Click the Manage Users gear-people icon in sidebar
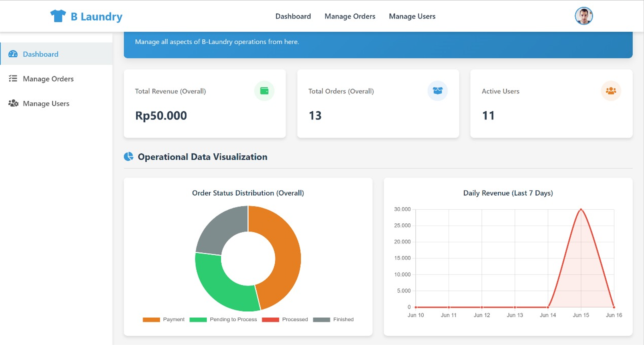Screen dimensions: 644x345 [13, 103]
